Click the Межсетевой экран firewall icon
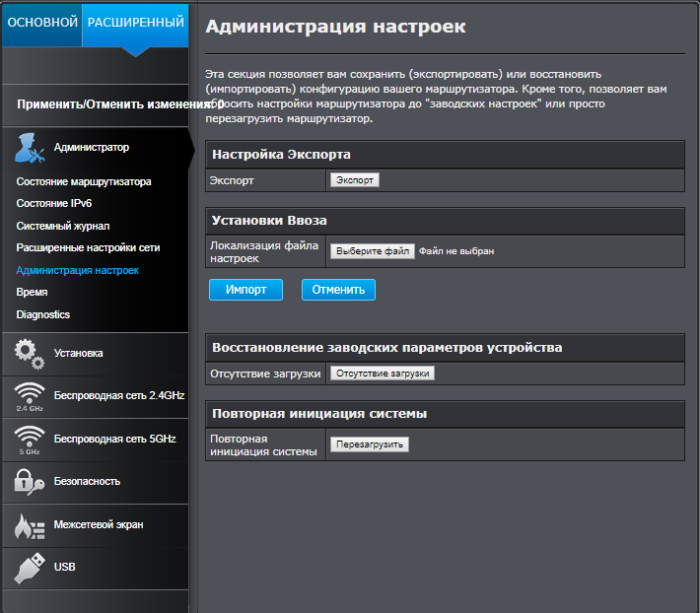This screenshot has width=700, height=613. click(29, 525)
